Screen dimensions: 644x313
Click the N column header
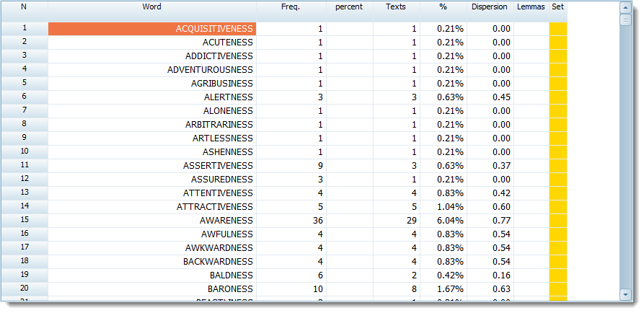[x=24, y=7]
